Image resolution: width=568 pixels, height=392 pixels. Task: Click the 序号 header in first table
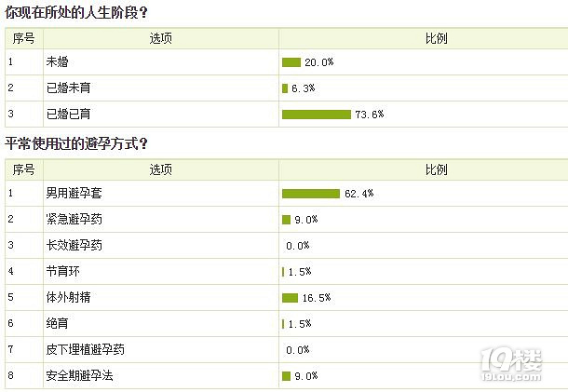24,38
